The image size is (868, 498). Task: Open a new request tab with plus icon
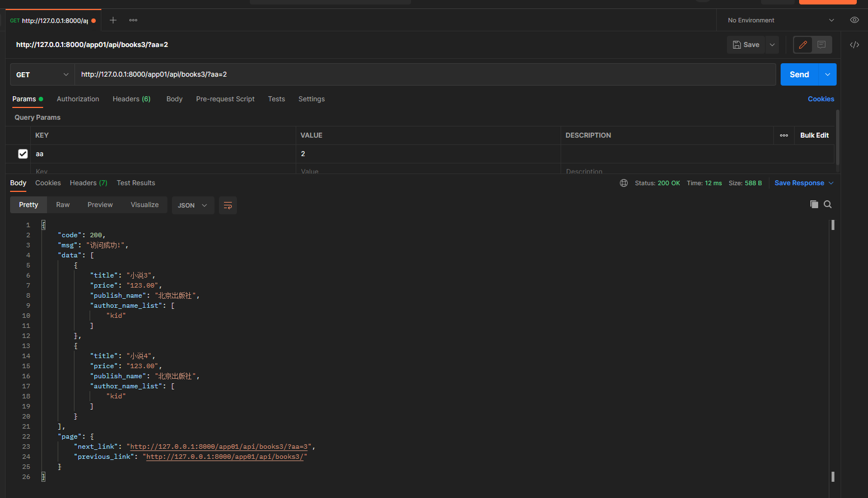coord(113,20)
